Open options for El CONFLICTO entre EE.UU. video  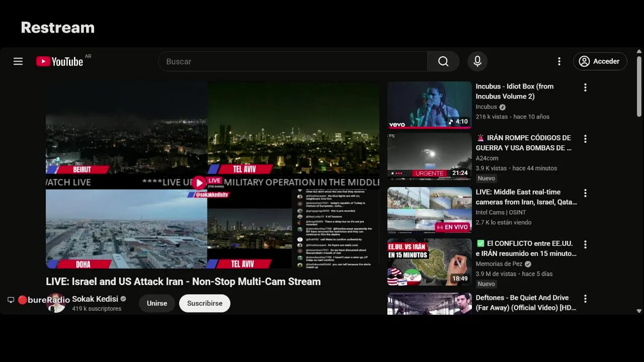coord(585,244)
